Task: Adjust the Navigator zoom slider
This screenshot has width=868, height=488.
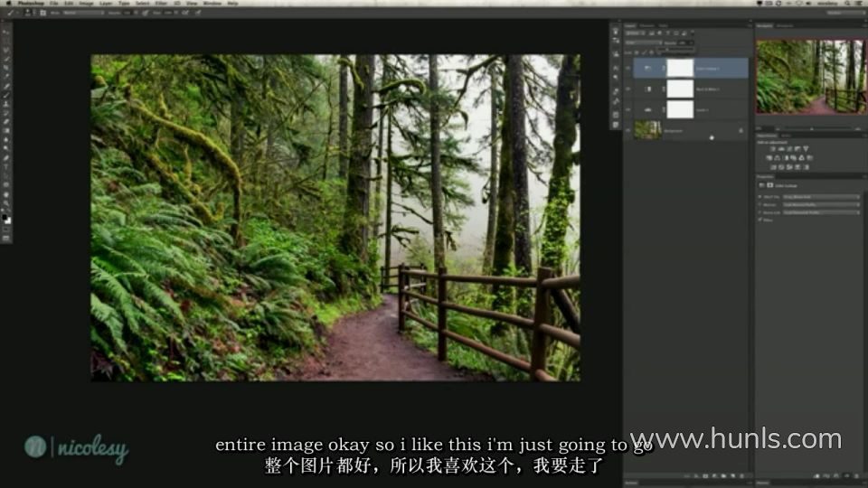Action: pyautogui.click(x=812, y=128)
